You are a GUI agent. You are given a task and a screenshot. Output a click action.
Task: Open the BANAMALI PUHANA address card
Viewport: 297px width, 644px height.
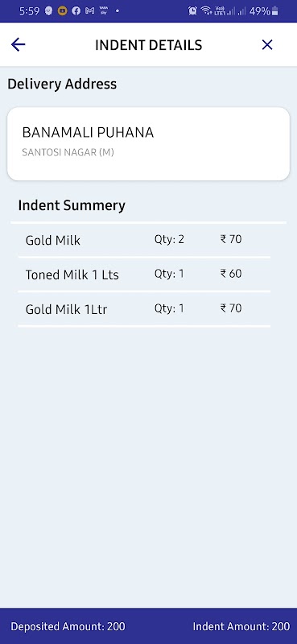[x=148, y=144]
